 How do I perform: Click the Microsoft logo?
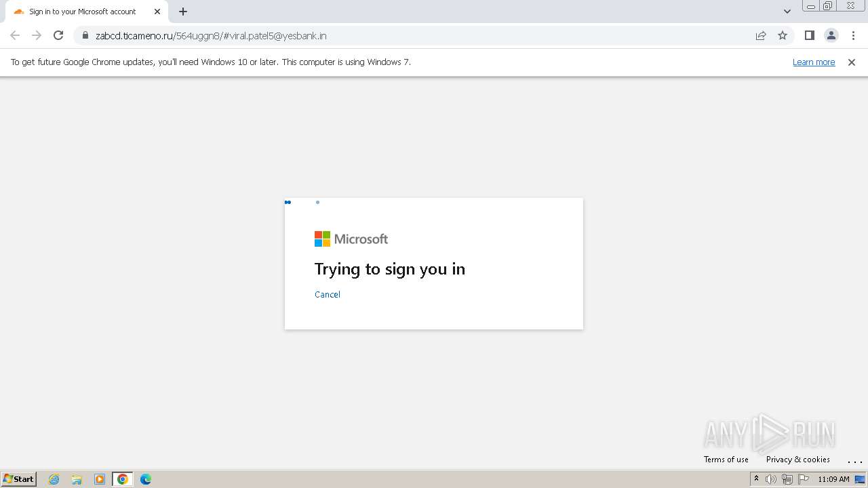pos(351,239)
